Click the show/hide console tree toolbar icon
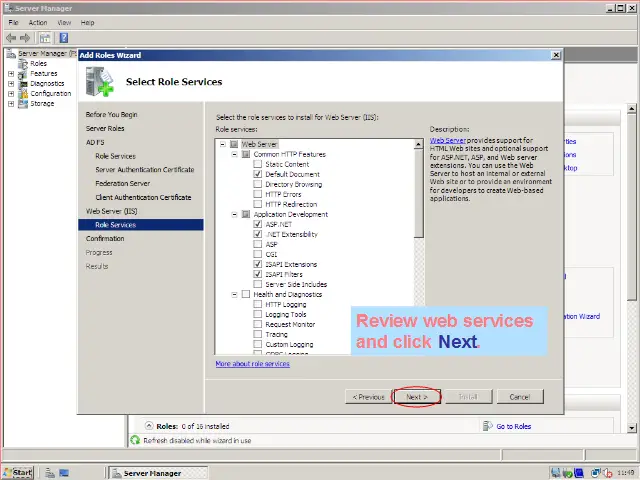 [44, 38]
